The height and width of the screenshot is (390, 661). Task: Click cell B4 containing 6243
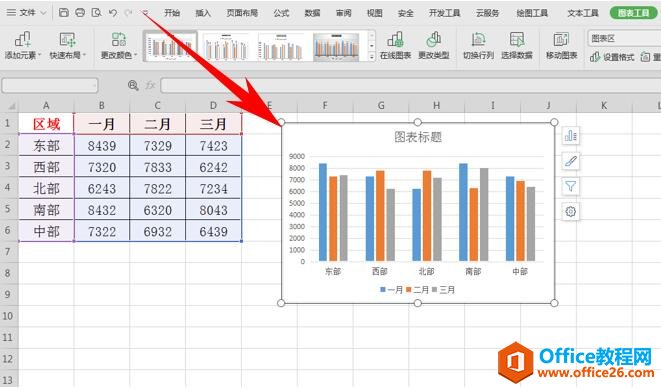[102, 188]
